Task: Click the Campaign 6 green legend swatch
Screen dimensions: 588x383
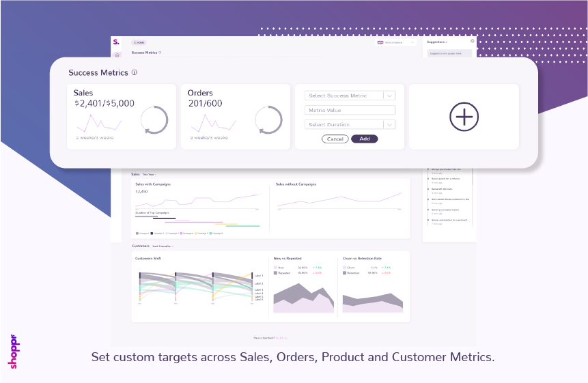Action: coord(211,233)
